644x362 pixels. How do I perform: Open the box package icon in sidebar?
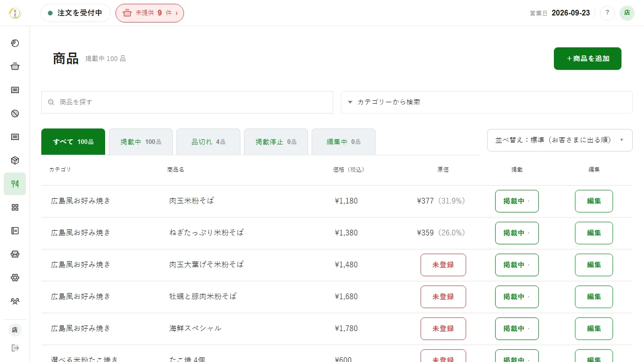pos(15,160)
